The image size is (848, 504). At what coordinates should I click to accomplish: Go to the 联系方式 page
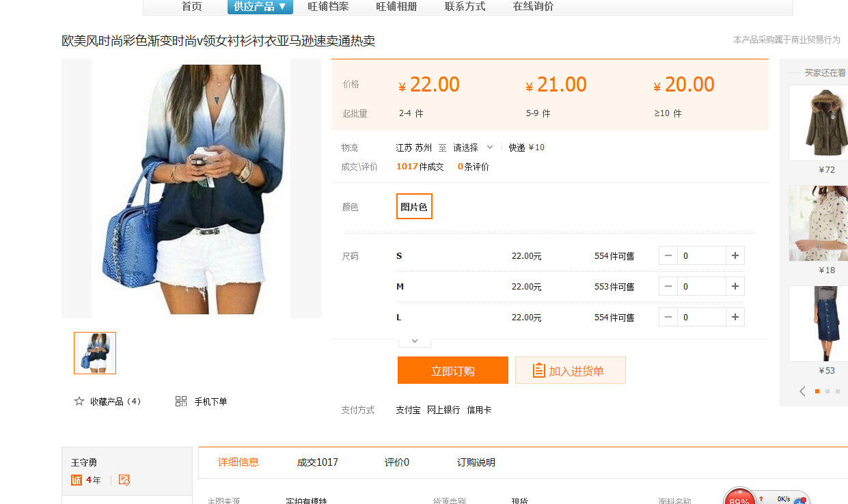(465, 7)
